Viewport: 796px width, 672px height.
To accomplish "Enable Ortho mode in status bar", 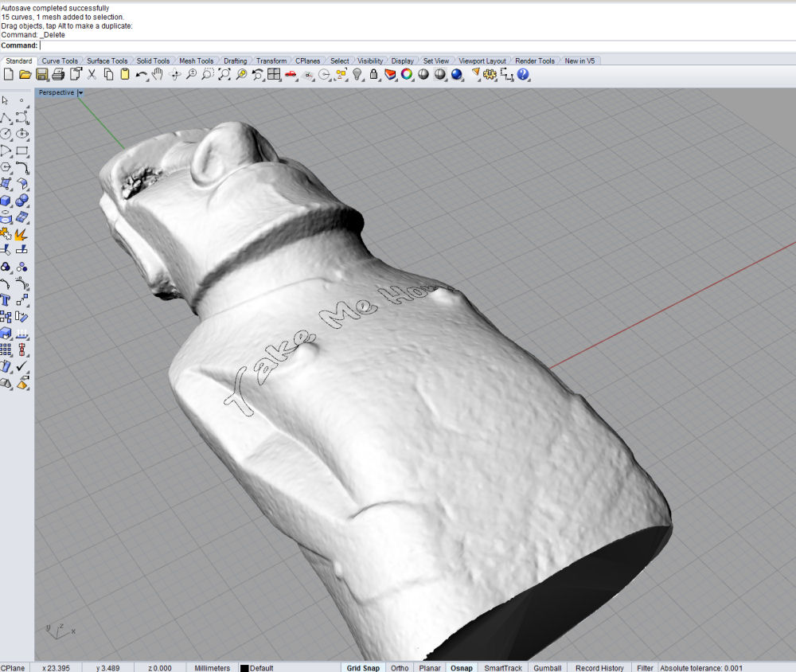I will [x=400, y=667].
